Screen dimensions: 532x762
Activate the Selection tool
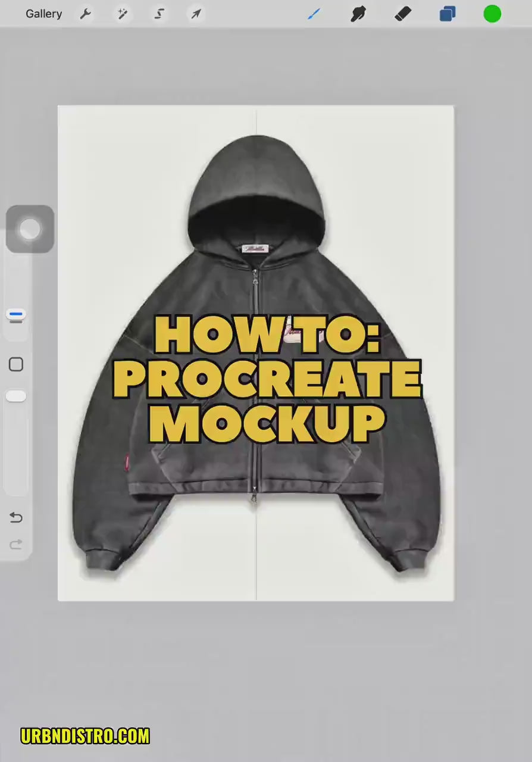coord(159,14)
